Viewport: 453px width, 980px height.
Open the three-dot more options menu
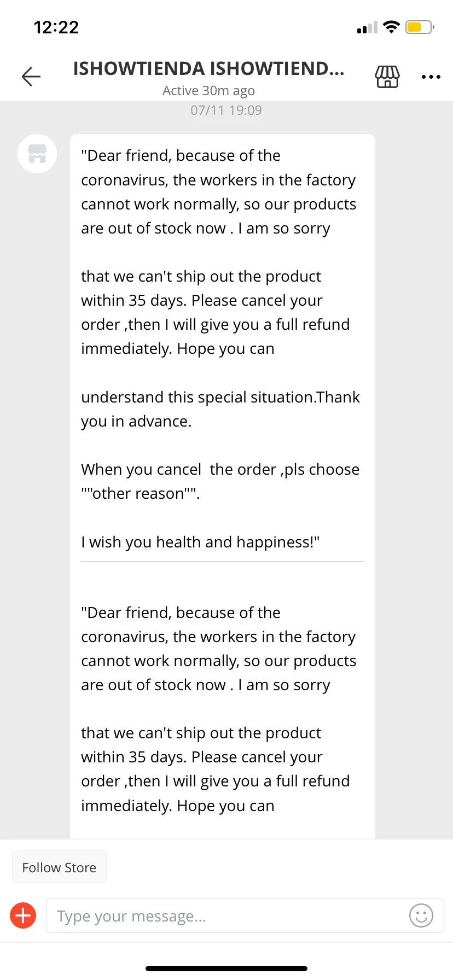tap(431, 77)
